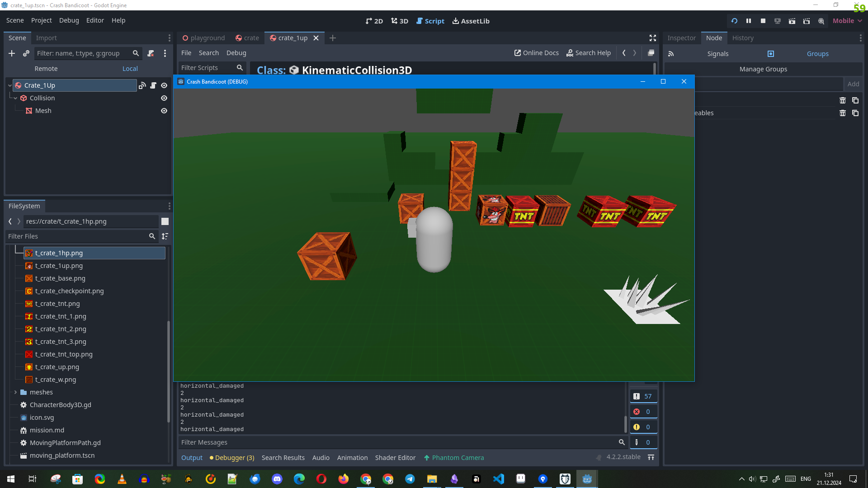Open the Scene menu

[15, 20]
